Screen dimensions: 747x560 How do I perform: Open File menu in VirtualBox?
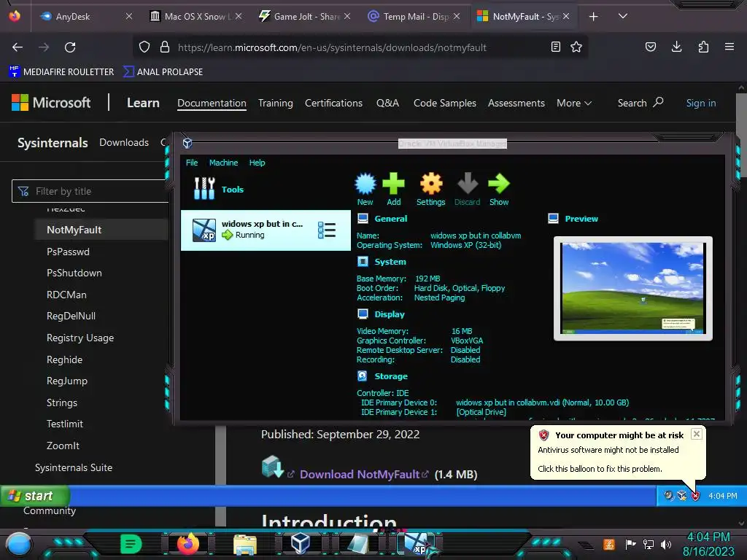pyautogui.click(x=192, y=163)
